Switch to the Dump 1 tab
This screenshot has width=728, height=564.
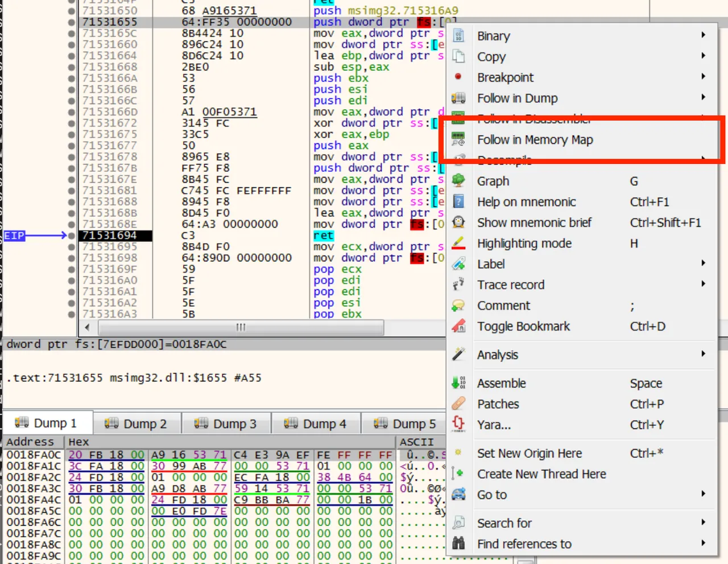(47, 423)
